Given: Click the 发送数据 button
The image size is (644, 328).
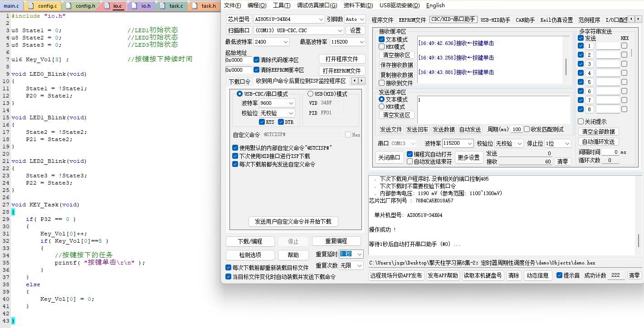Looking at the screenshot, I should (444, 129).
